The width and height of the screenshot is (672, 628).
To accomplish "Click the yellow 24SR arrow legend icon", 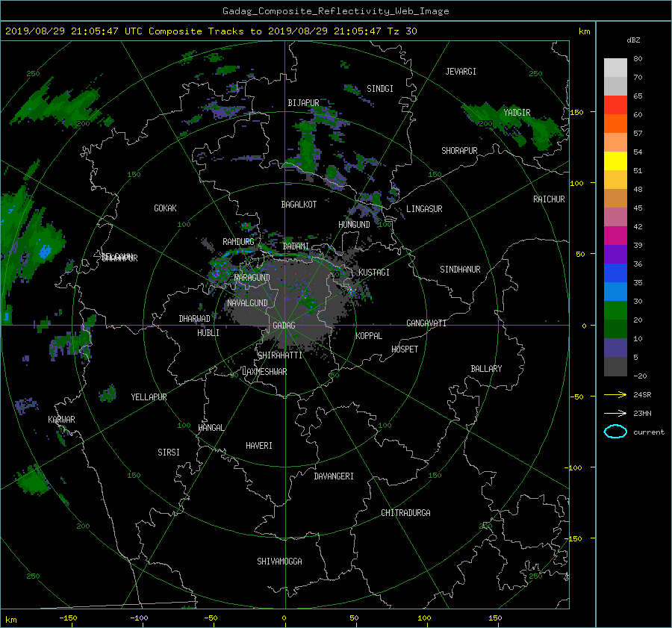I will (x=615, y=394).
